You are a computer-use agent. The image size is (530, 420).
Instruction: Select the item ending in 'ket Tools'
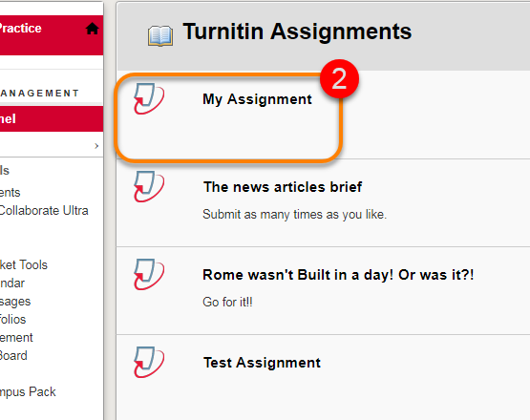24,265
